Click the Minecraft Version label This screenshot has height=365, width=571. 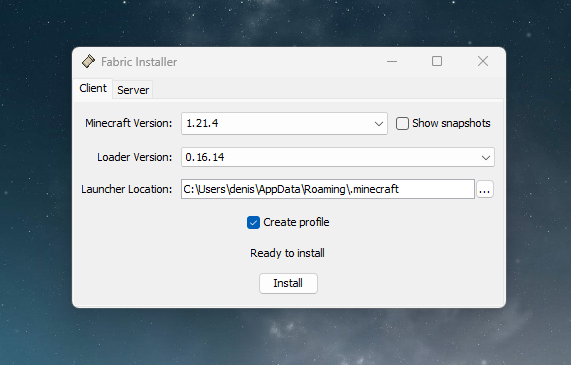pos(129,123)
